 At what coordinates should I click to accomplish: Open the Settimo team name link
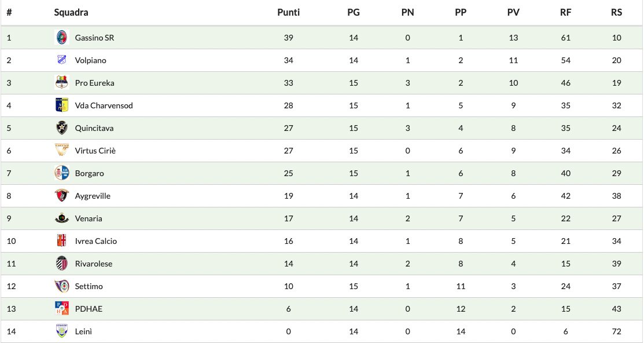89,286
